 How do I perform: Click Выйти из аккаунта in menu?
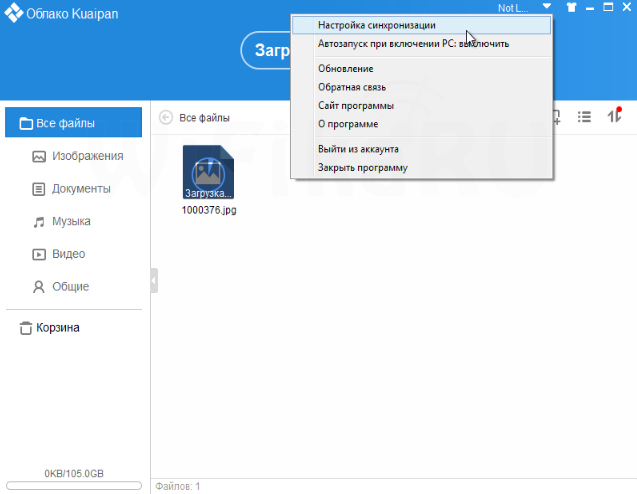pyautogui.click(x=357, y=149)
